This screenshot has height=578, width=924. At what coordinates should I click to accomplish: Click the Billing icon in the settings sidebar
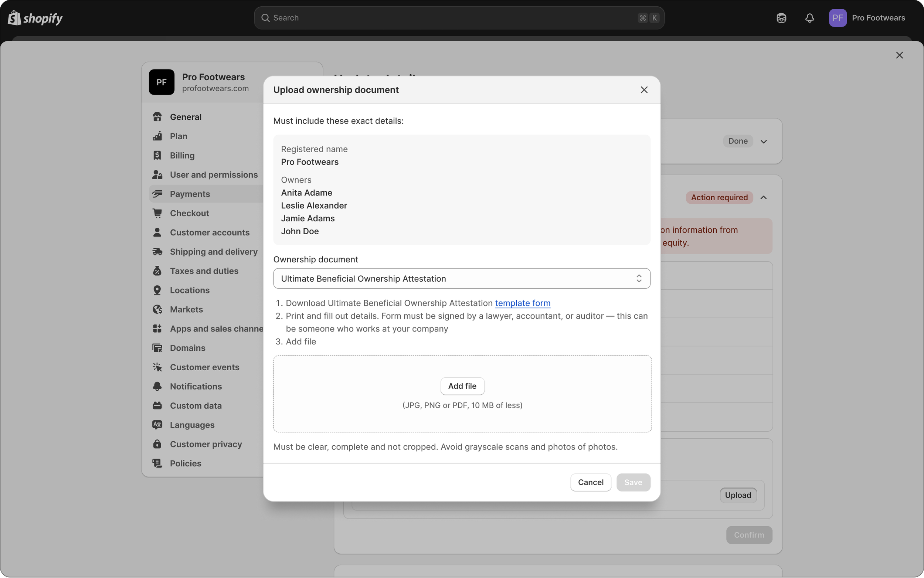[157, 155]
